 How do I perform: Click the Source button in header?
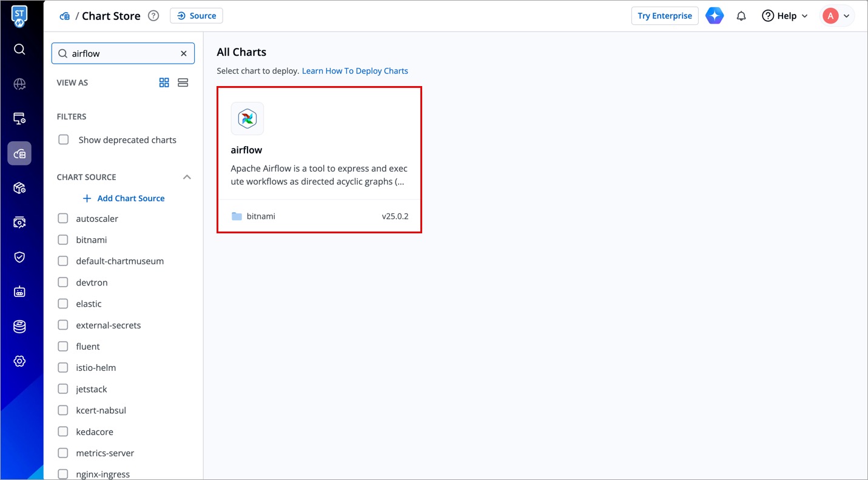197,16
